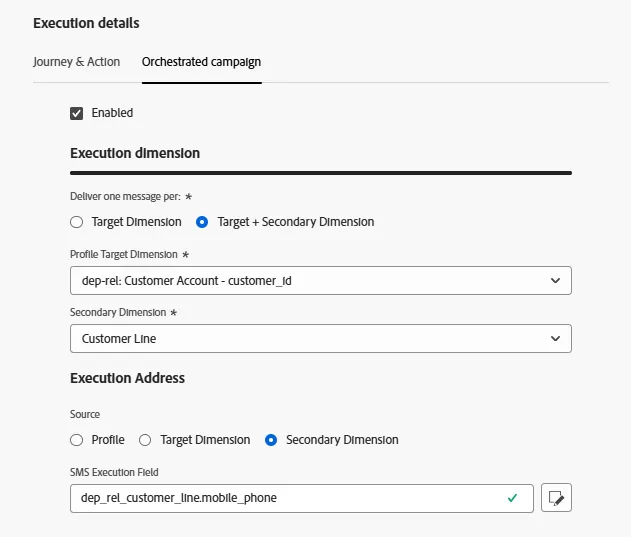Click the 'SMS Execution Field' label
The width and height of the screenshot is (631, 537).
[114, 472]
